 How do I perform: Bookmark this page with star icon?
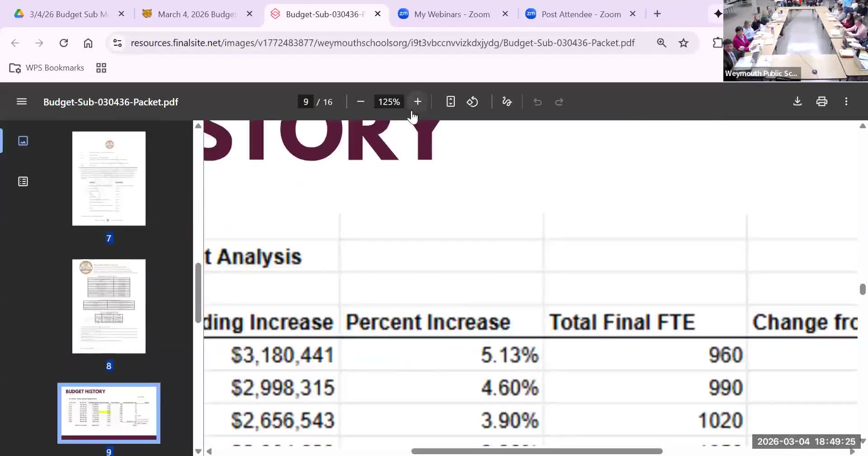click(683, 43)
